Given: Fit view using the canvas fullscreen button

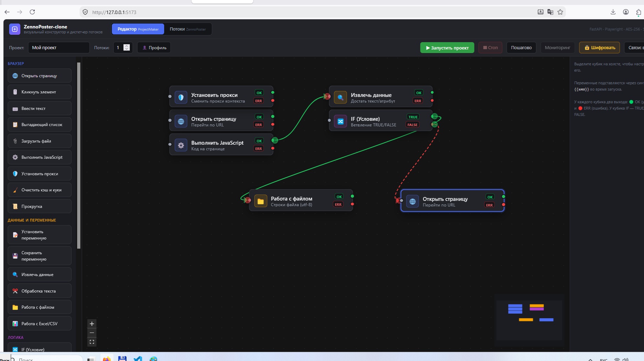Looking at the screenshot, I should [x=92, y=342].
